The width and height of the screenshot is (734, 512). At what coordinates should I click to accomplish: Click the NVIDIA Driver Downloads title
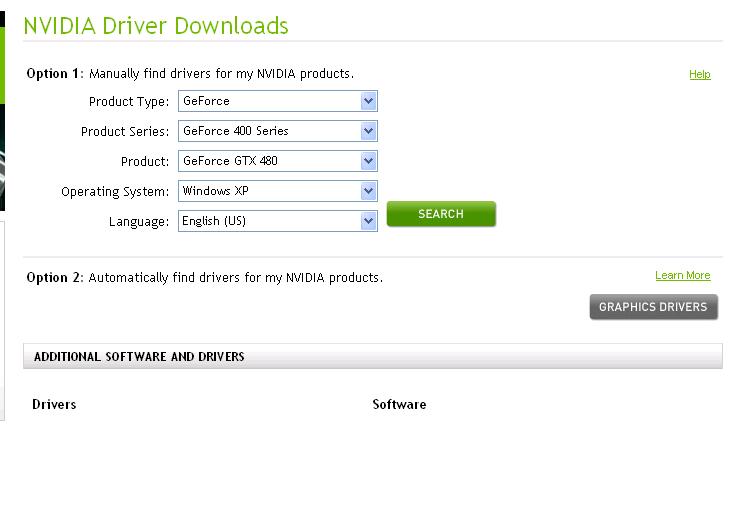156,26
